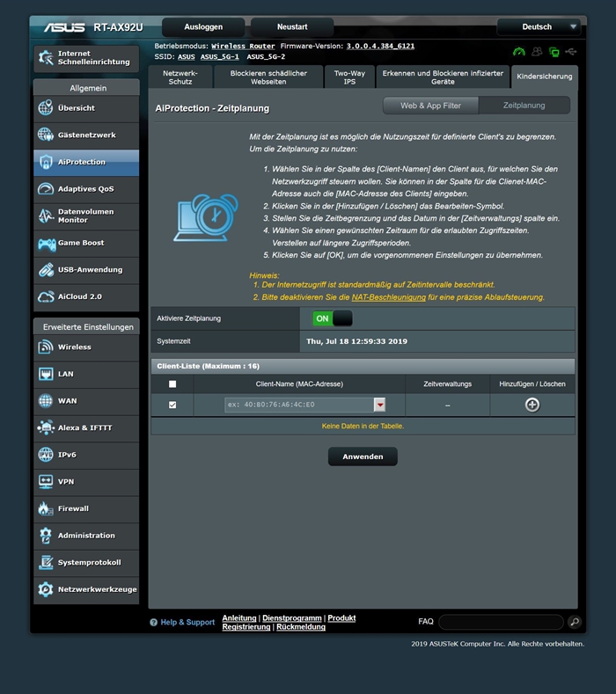Focus FAQ search input field

tap(501, 621)
